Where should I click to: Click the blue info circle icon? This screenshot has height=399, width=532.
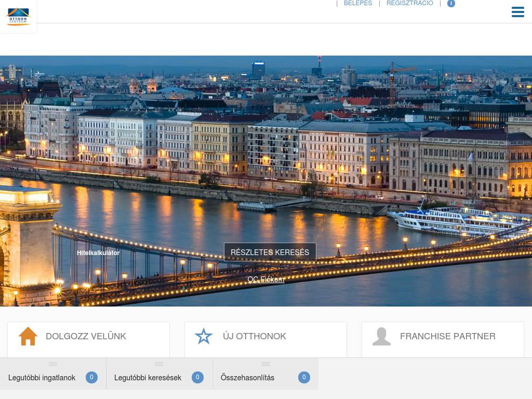[451, 3]
